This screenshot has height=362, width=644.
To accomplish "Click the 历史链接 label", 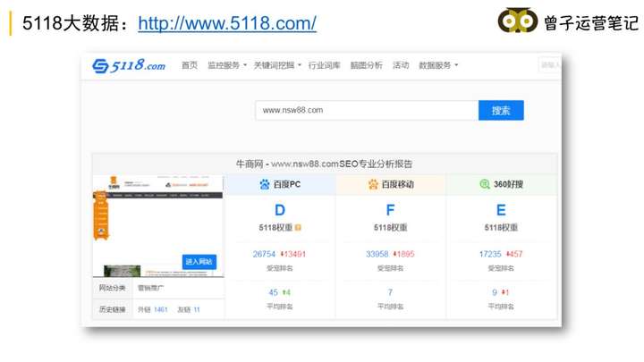I will [x=112, y=309].
